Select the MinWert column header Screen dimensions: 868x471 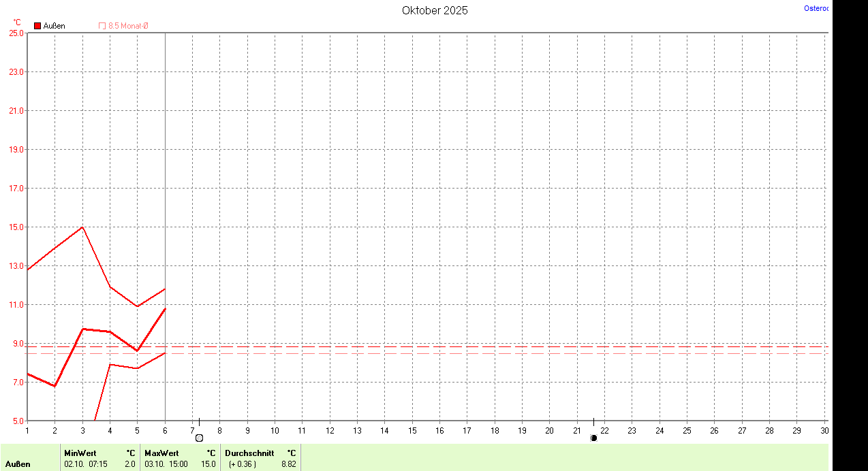[x=80, y=453]
